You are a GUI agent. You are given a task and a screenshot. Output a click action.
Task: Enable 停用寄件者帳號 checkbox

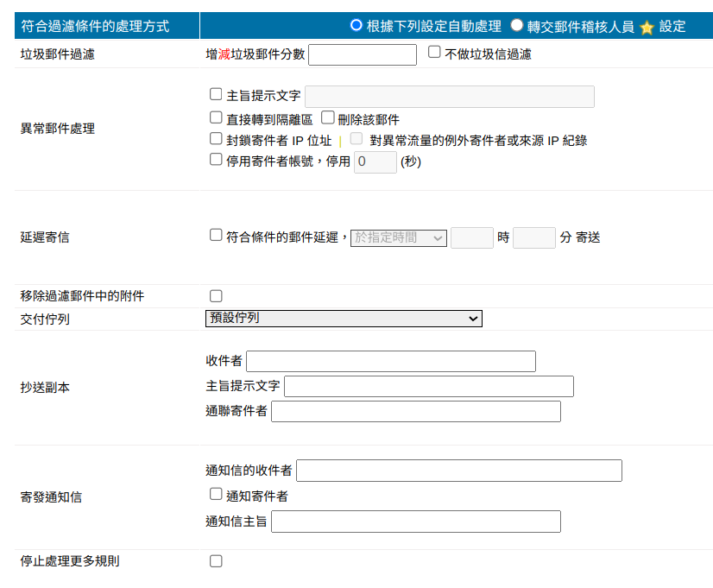[216, 160]
